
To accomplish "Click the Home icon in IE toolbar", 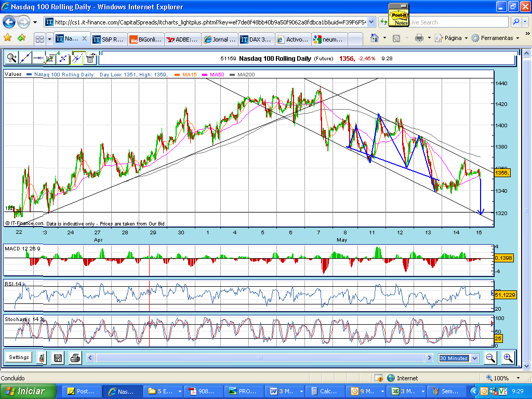I will point(374,38).
